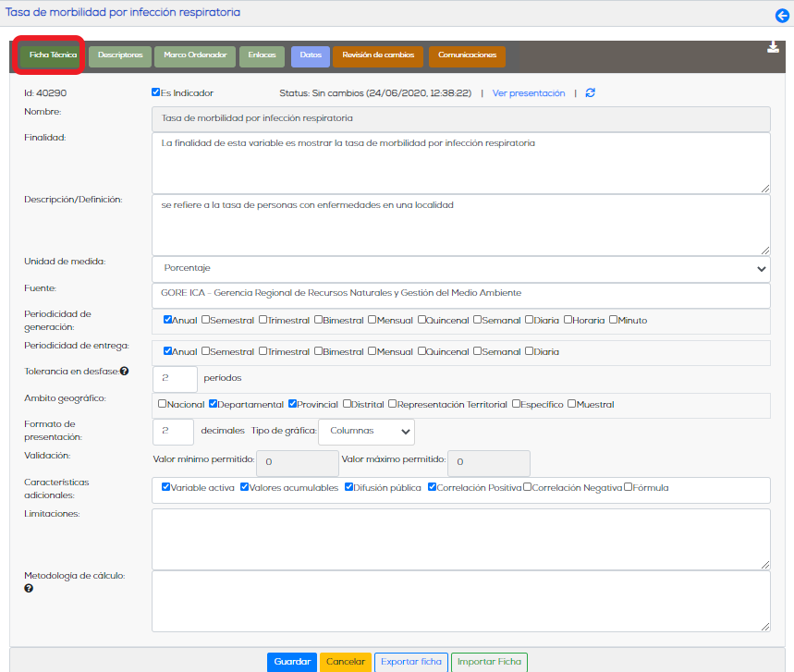Click the Guardar button
Image resolution: width=794 pixels, height=672 pixels.
[x=292, y=662]
